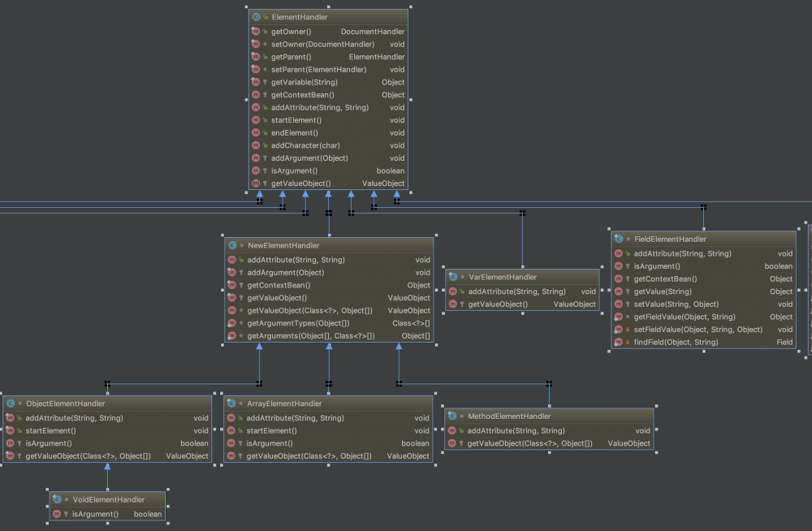Screen dimensions: 812x531
Task: Select getContextBean() in NewElementHandler
Action: point(279,286)
